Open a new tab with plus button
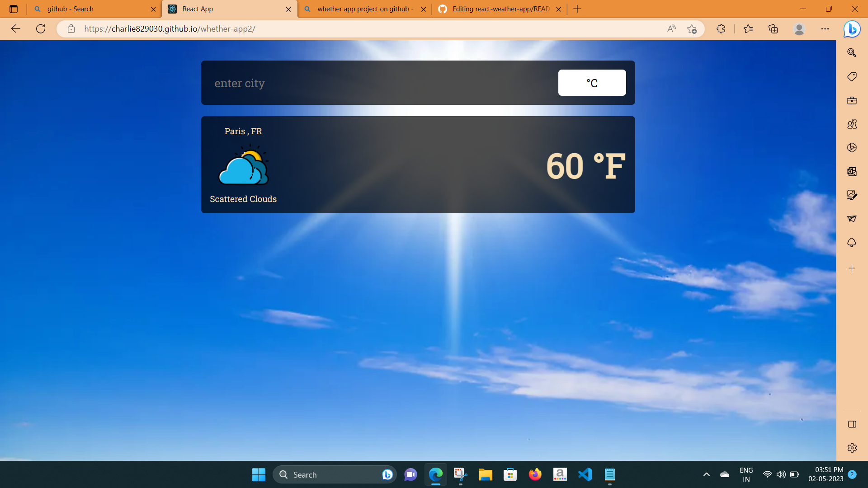 point(577,9)
